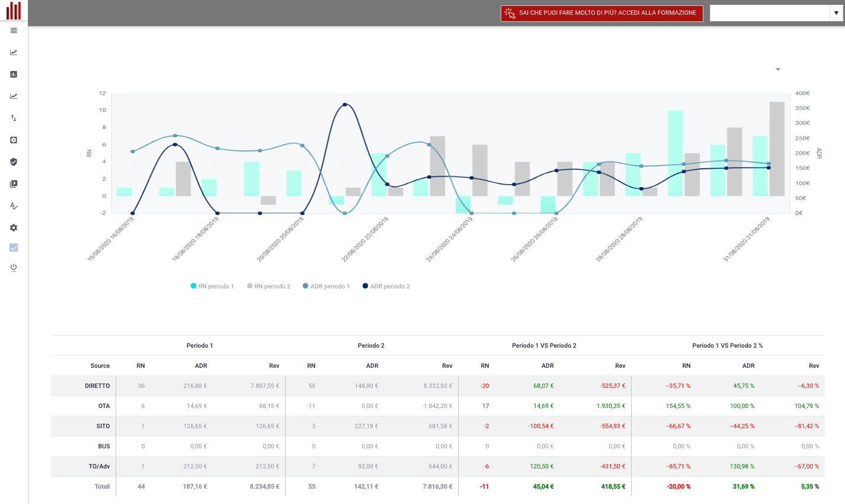Toggle RN periodo 1 series in legend
The height and width of the screenshot is (504, 845).
pos(212,286)
